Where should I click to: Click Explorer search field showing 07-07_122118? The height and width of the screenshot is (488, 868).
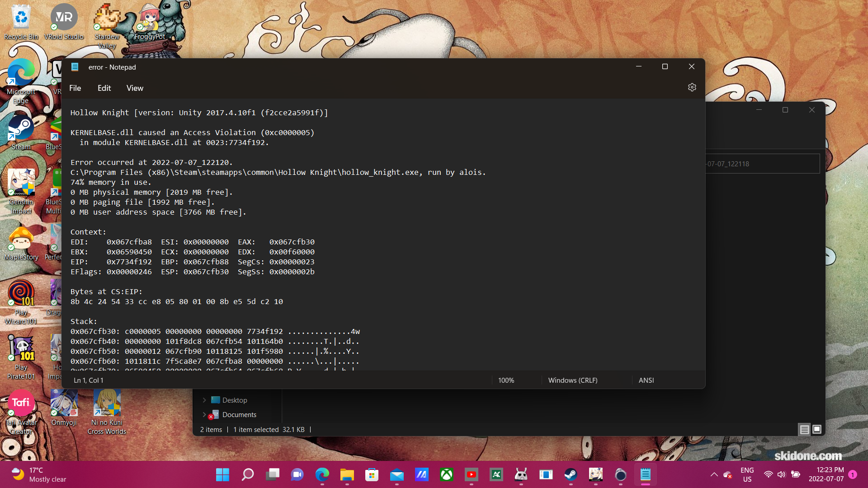(762, 164)
